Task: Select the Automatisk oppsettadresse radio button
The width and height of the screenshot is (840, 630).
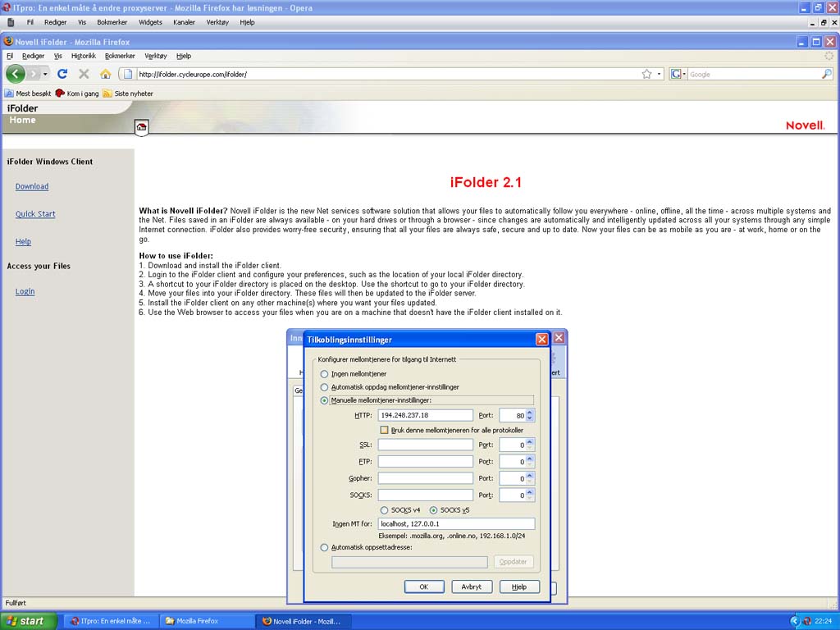Action: [x=324, y=547]
